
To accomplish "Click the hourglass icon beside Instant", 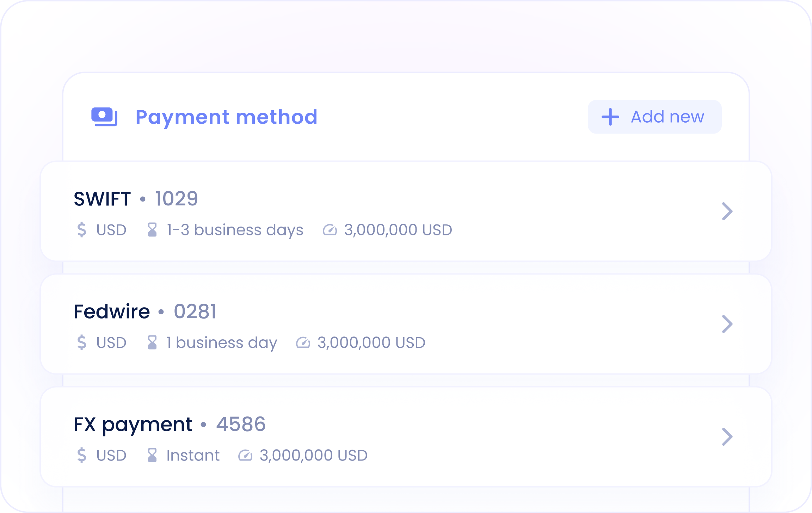I will [152, 455].
